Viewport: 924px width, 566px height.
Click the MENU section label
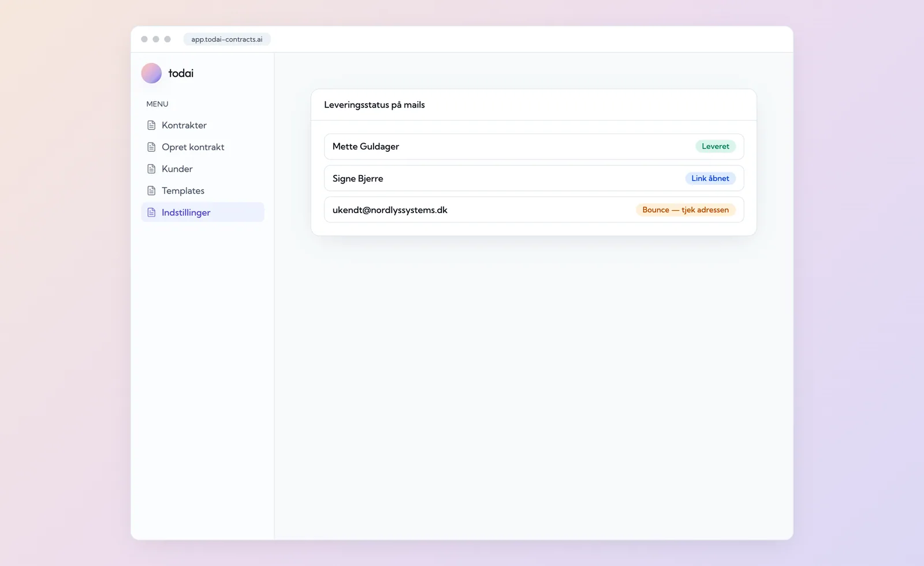click(x=157, y=104)
